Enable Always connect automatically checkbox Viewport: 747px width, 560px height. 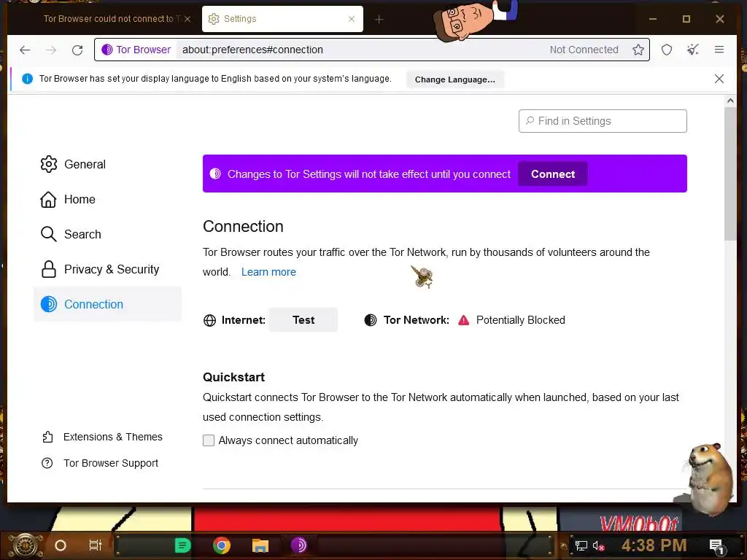pos(209,440)
